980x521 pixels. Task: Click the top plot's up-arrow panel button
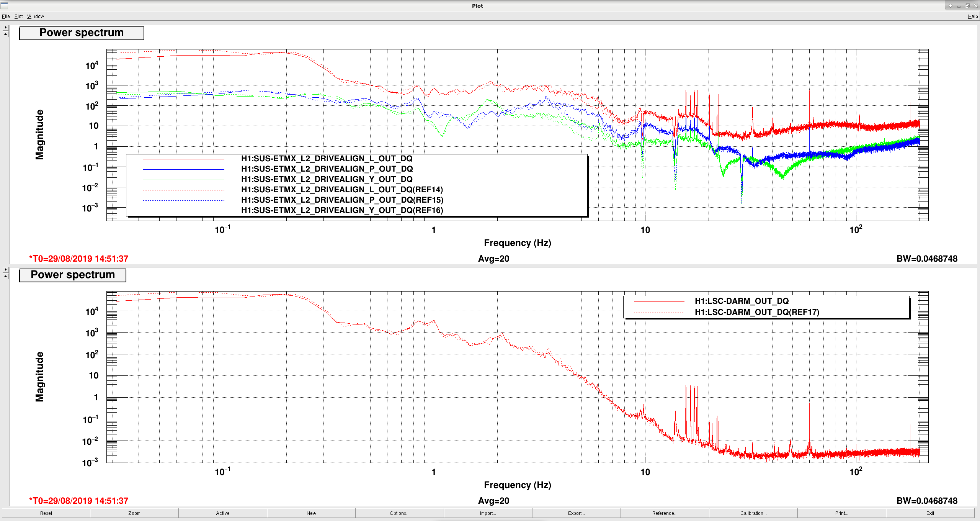(5, 34)
